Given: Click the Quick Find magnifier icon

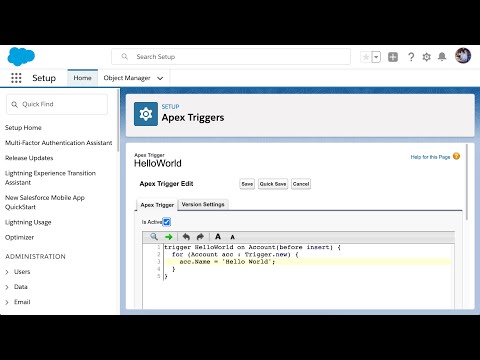Looking at the screenshot, I should point(14,105).
